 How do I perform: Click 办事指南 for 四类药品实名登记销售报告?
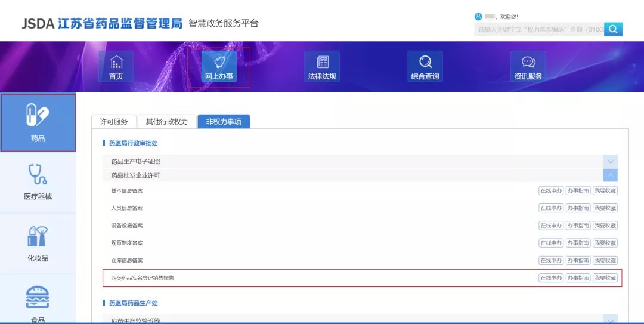coord(578,278)
